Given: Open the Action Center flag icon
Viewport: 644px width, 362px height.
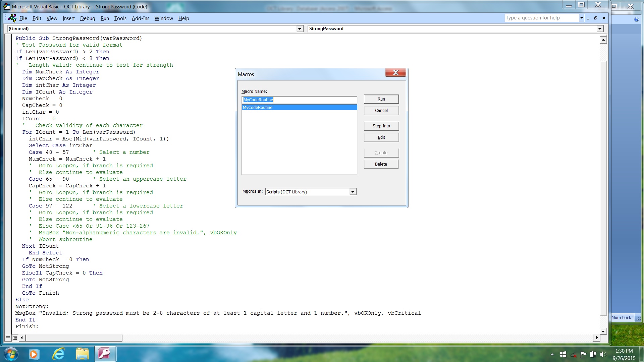Looking at the screenshot, I should pyautogui.click(x=583, y=354).
